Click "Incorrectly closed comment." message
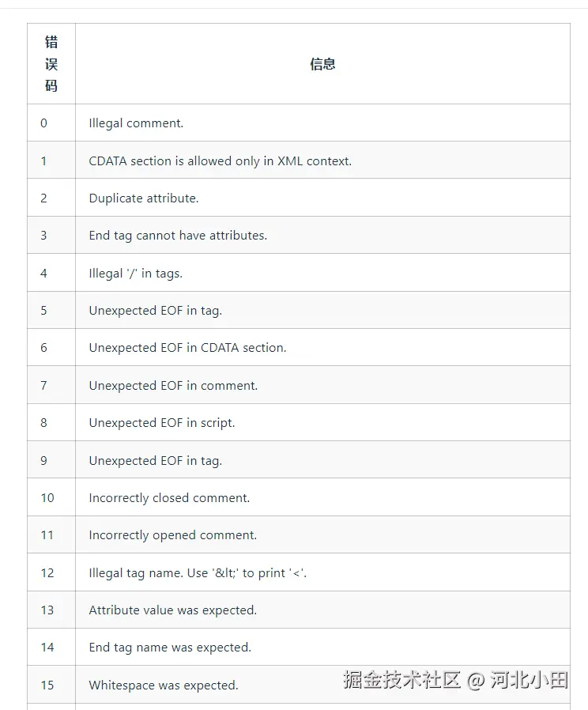The image size is (588, 710). (169, 498)
